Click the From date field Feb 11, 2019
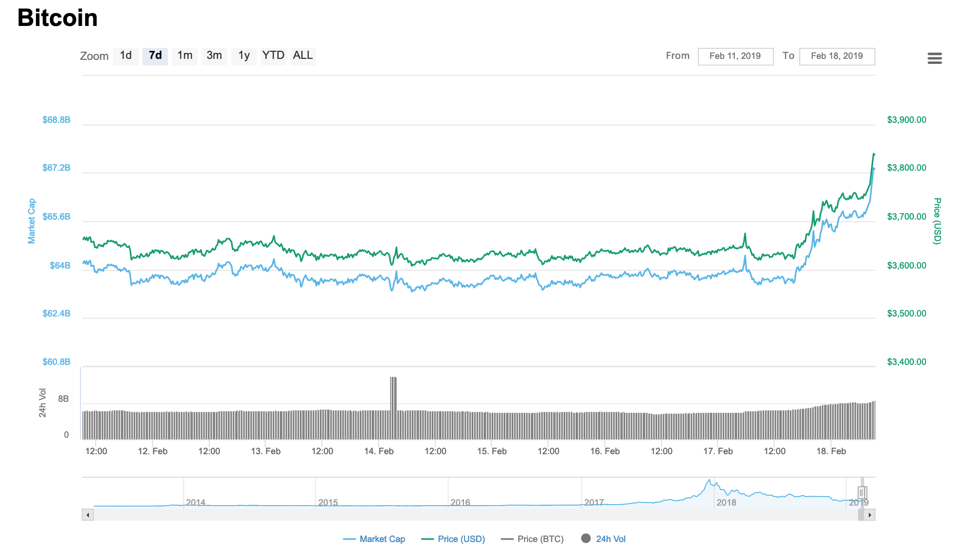The height and width of the screenshot is (560, 969). (x=735, y=56)
